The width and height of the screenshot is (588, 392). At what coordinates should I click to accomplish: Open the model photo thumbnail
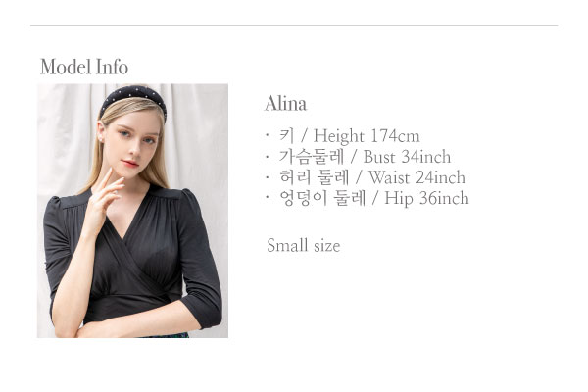132,211
